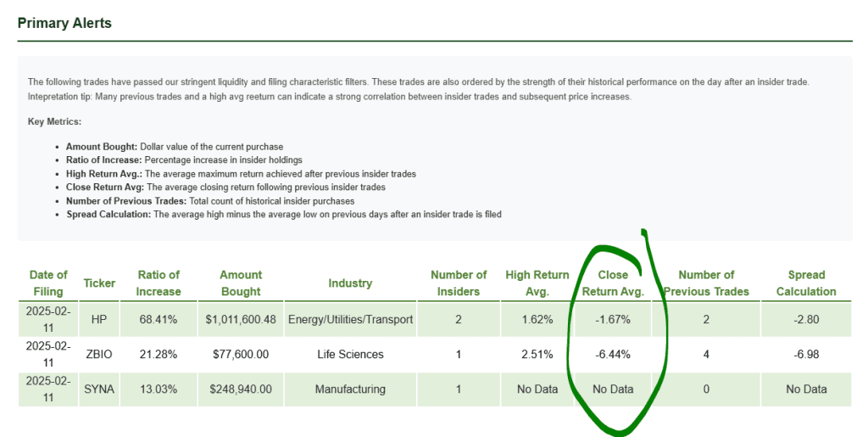Select the Number of Previous Trades header
The height and width of the screenshot is (437, 868).
pyautogui.click(x=706, y=283)
